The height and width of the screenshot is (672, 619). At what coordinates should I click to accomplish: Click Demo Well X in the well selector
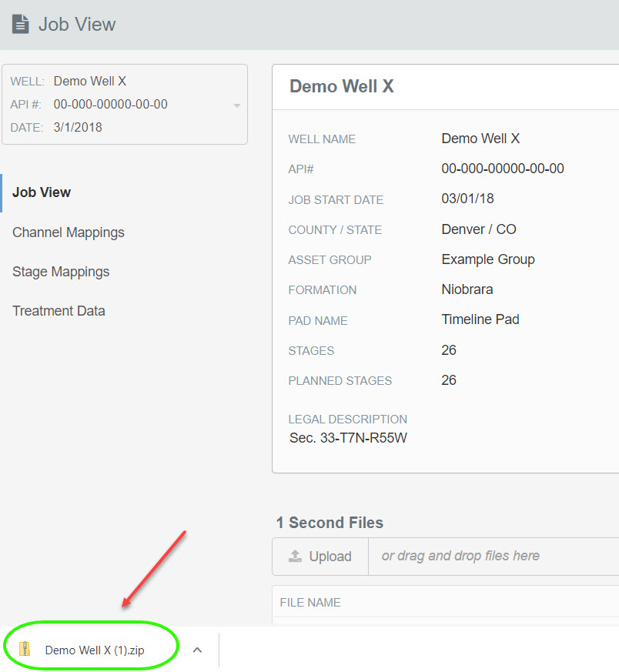(x=89, y=81)
